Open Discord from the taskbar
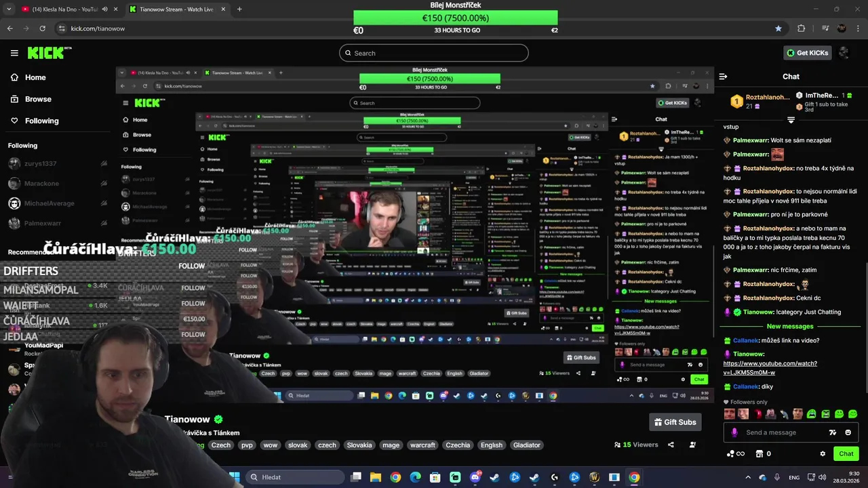Screen dimensions: 868x488 coord(475,477)
